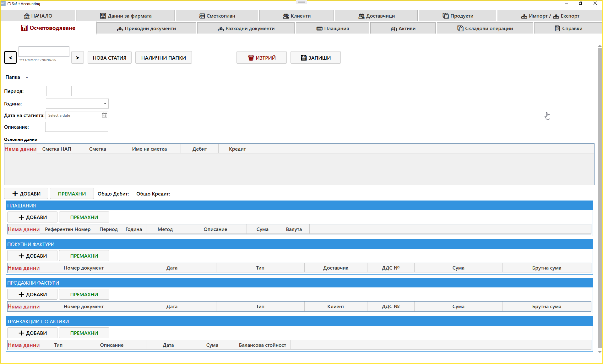Delete entry with ИЗТРИЙ button
Image resolution: width=603 pixels, height=364 pixels.
point(262,57)
